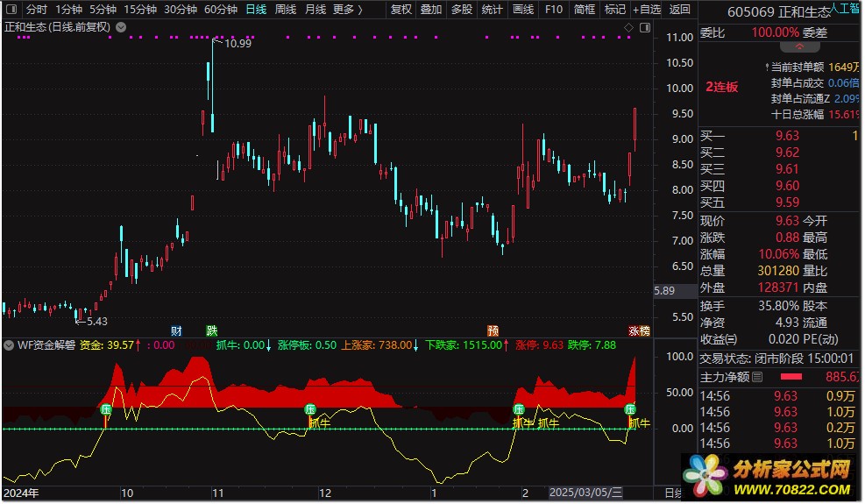Select the 买三 bid row
This screenshot has height=504, width=865.
pyautogui.click(x=779, y=169)
